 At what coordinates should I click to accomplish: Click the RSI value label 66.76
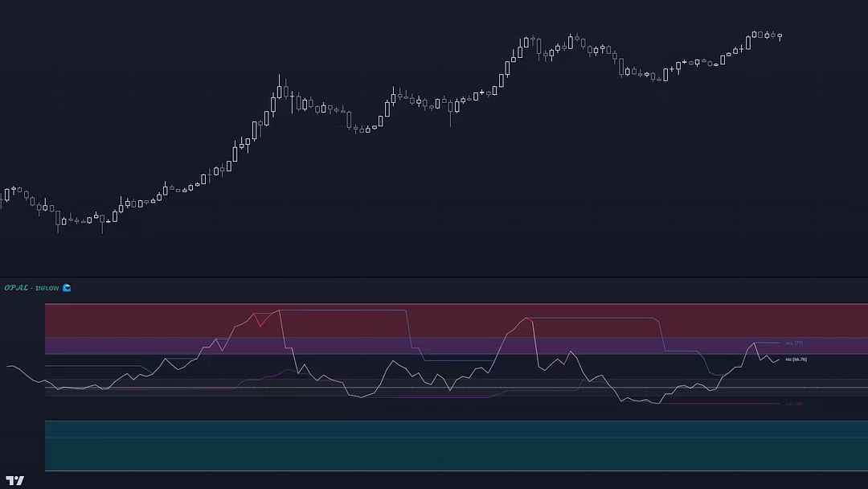click(796, 360)
